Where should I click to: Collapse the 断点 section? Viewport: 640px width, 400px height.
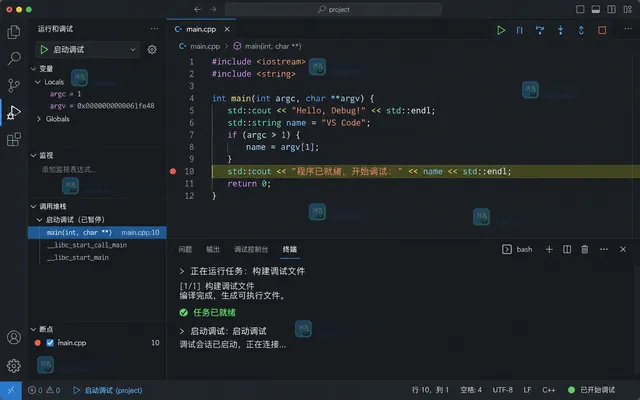coord(34,329)
